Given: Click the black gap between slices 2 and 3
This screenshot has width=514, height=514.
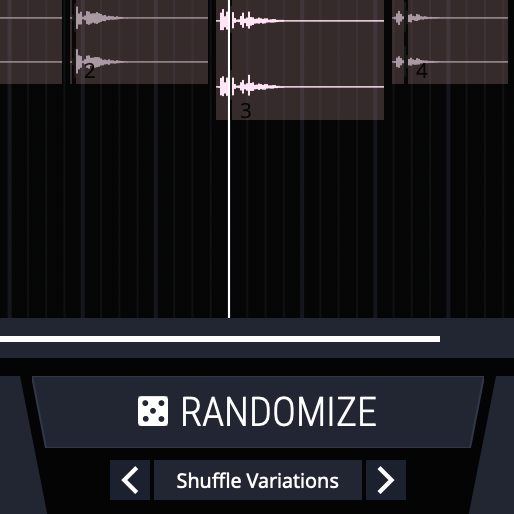Looking at the screenshot, I should pyautogui.click(x=212, y=42).
